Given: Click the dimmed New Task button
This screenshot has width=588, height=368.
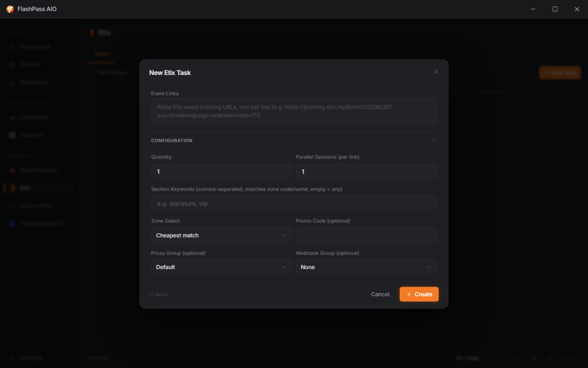Looking at the screenshot, I should [x=560, y=73].
